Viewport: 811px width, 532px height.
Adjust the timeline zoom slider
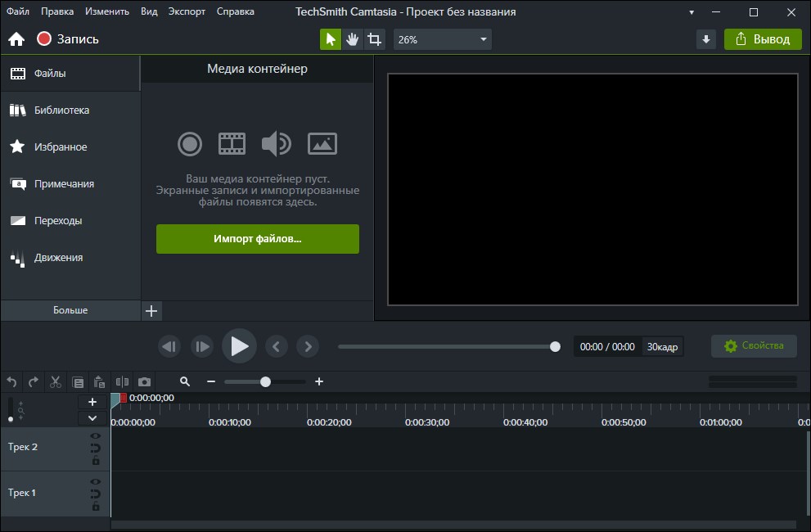coord(264,381)
